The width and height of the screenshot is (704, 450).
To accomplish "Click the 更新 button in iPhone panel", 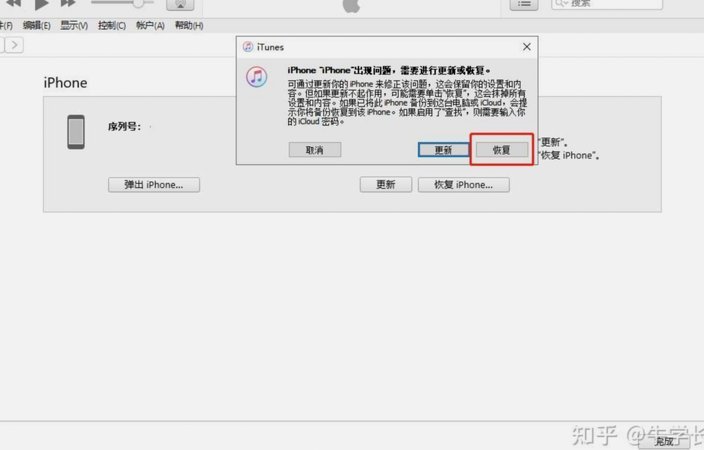I will tap(386, 185).
